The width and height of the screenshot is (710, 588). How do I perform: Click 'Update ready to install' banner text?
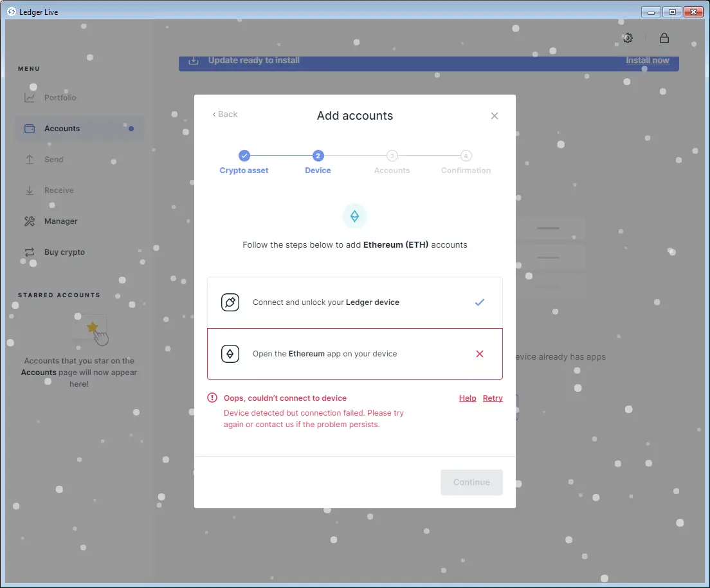[x=254, y=60]
